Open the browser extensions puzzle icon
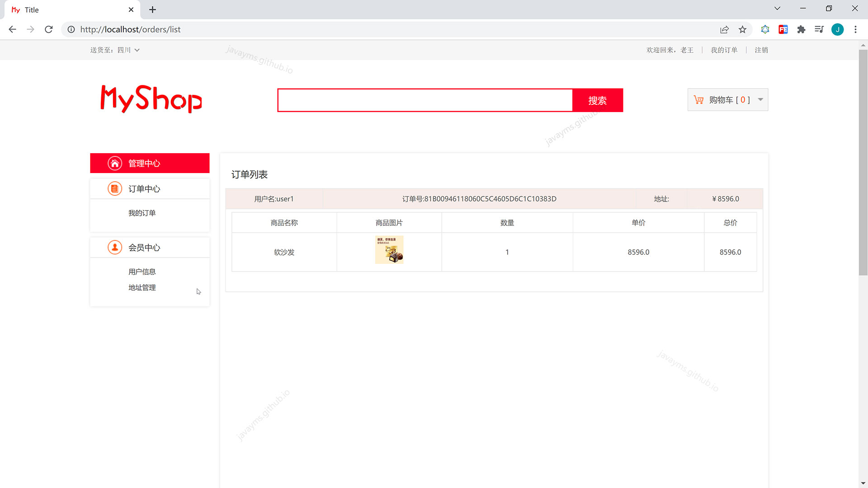The image size is (868, 488). click(x=801, y=29)
